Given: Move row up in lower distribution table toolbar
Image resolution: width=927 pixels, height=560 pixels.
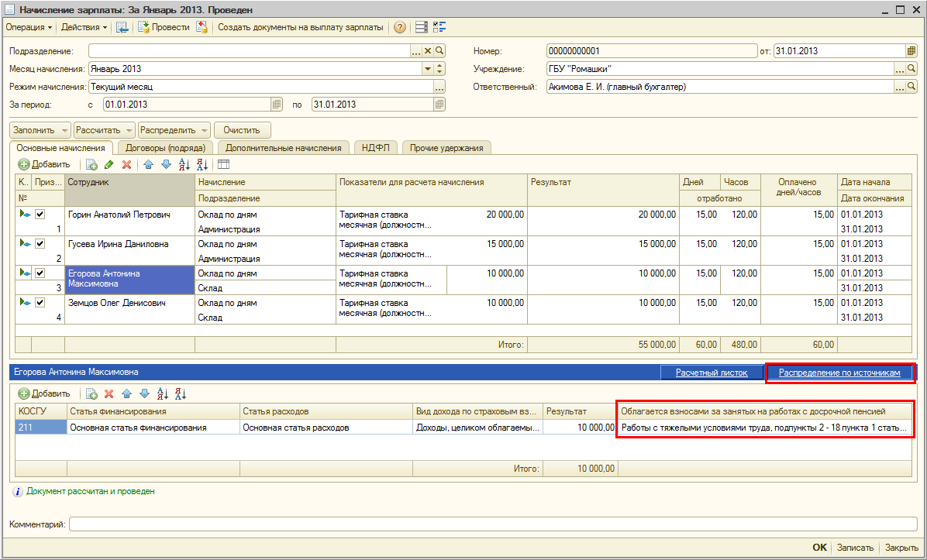Looking at the screenshot, I should tap(126, 393).
